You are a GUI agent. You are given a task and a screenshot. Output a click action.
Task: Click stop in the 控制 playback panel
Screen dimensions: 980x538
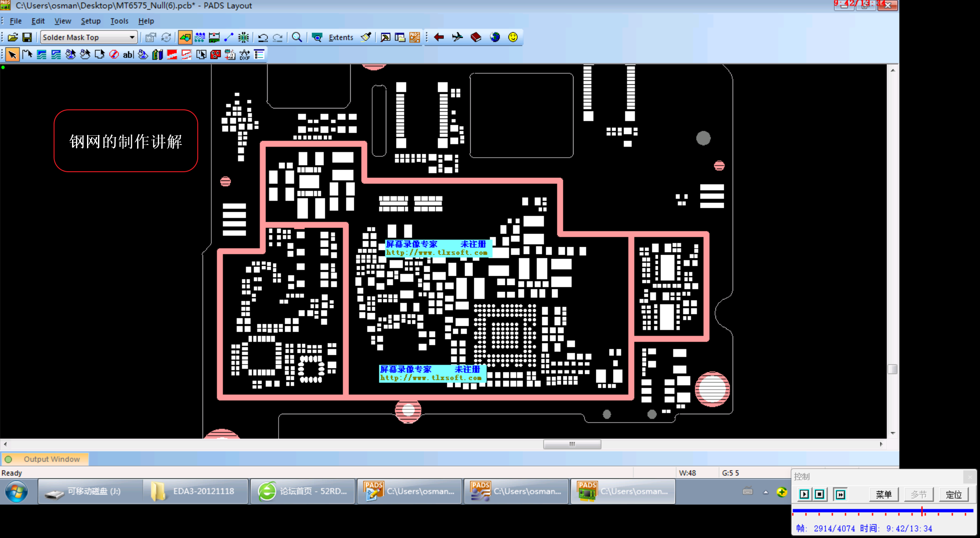[820, 495]
